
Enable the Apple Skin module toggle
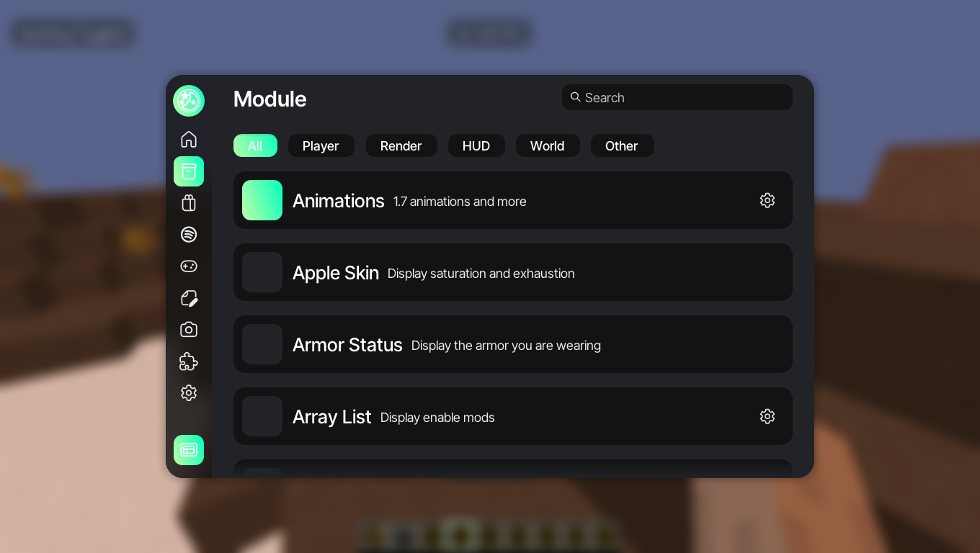262,272
